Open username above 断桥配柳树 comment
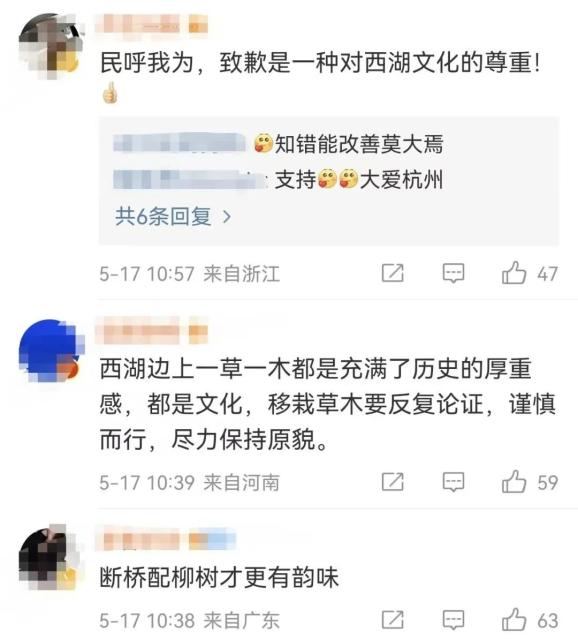Image resolution: width=578 pixels, height=639 pixels. tap(165, 538)
